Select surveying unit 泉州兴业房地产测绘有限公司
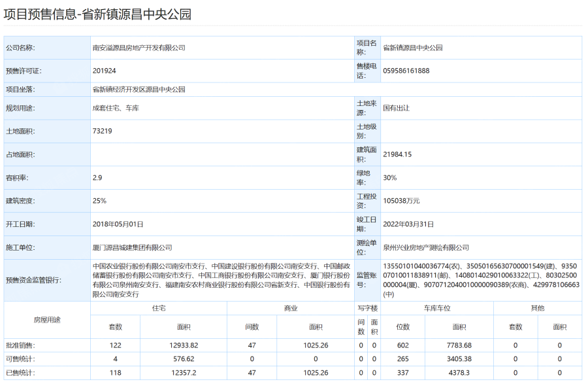The height and width of the screenshot is (384, 588). pos(425,247)
